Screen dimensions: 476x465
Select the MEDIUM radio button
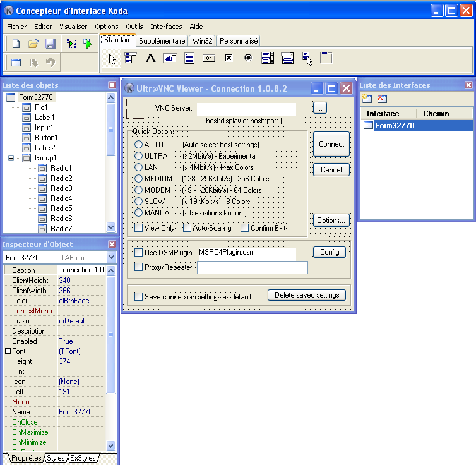click(138, 179)
